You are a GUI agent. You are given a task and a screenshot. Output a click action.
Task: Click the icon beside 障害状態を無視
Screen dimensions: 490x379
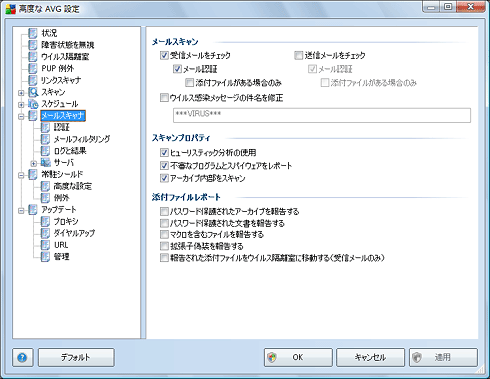coord(33,45)
